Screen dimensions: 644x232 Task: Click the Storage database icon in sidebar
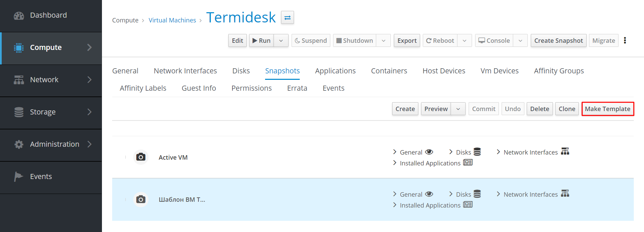(19, 112)
